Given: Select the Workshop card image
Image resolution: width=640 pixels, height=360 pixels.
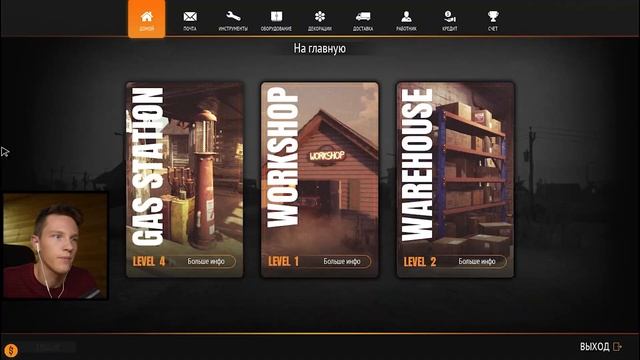Looking at the screenshot, I should 320,180.
